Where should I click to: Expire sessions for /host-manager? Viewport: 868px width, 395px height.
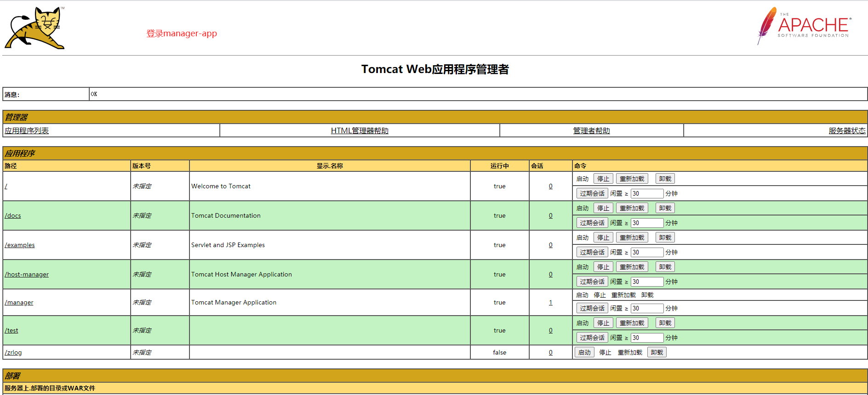pos(592,282)
